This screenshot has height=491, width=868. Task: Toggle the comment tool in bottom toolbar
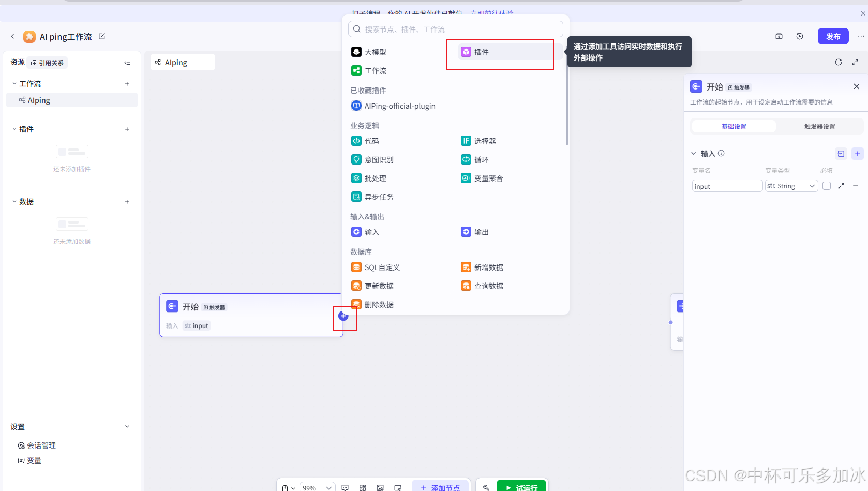[x=345, y=487]
